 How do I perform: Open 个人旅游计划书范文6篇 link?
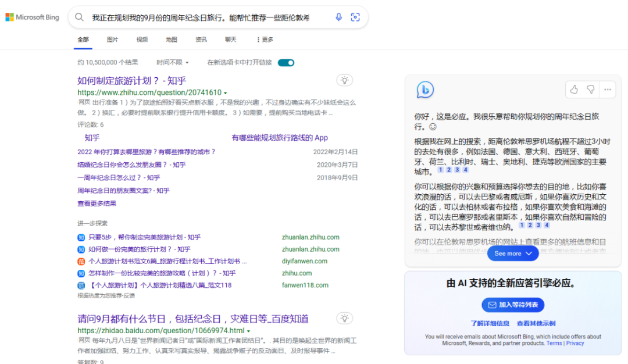167,262
